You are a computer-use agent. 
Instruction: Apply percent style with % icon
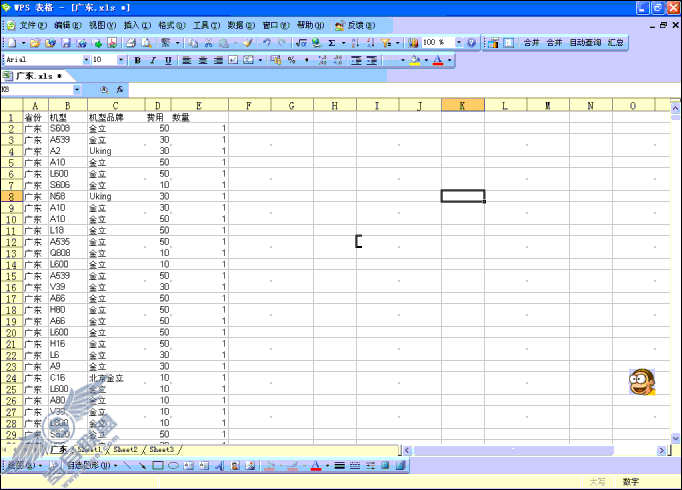tap(291, 60)
